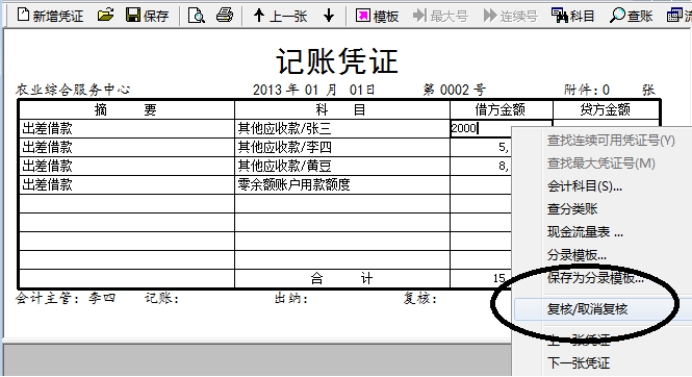Select disabled item 查找连续可用凭证号(Y)
Viewport: 692px width, 377px height.
coord(611,140)
